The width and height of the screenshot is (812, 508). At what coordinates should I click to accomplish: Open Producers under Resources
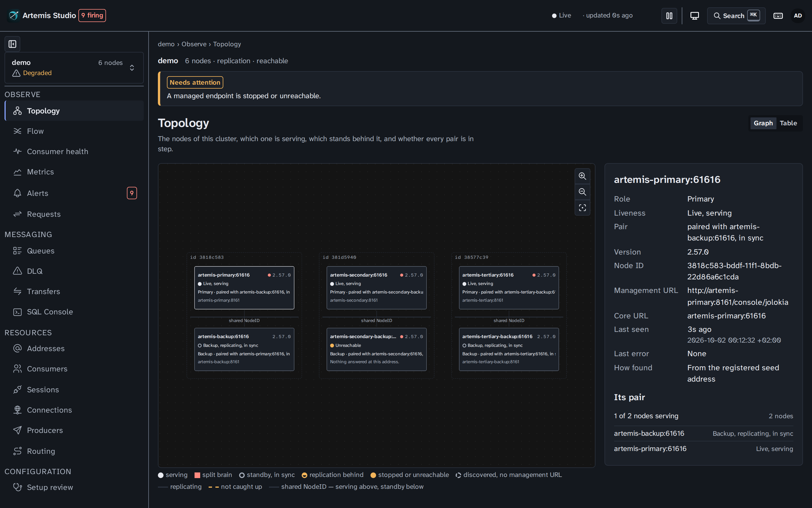(74, 430)
